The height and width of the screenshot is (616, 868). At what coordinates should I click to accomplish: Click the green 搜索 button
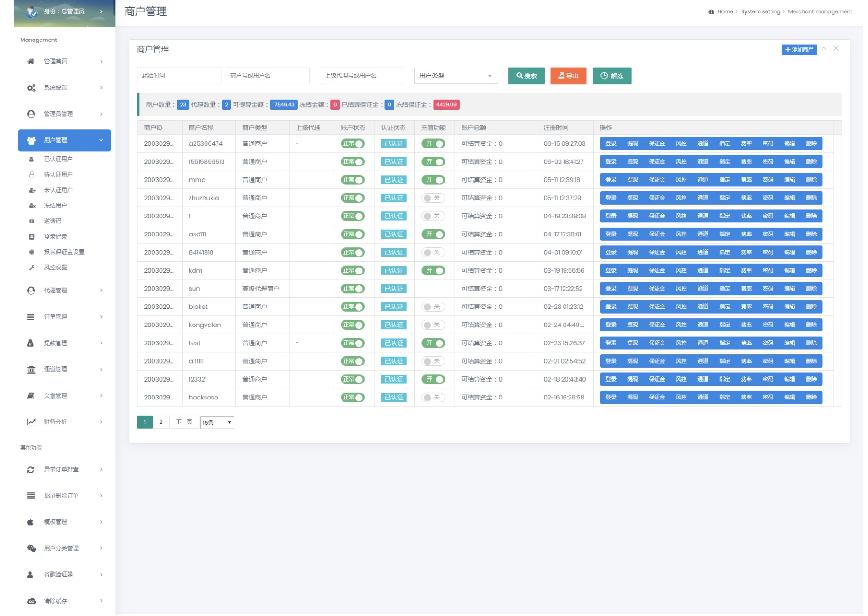(526, 76)
